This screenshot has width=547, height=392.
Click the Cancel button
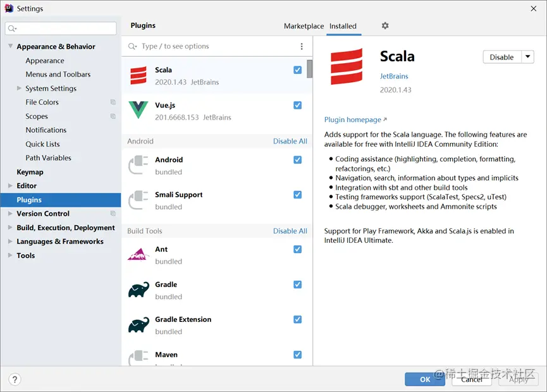pos(472,379)
